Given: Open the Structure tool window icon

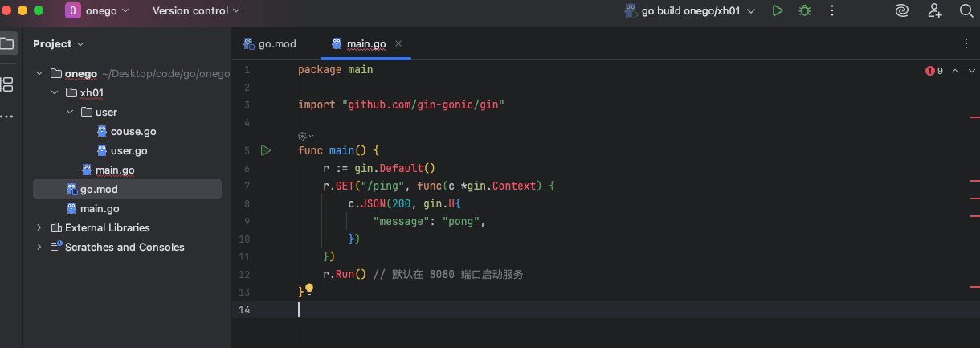Looking at the screenshot, I should click(7, 84).
